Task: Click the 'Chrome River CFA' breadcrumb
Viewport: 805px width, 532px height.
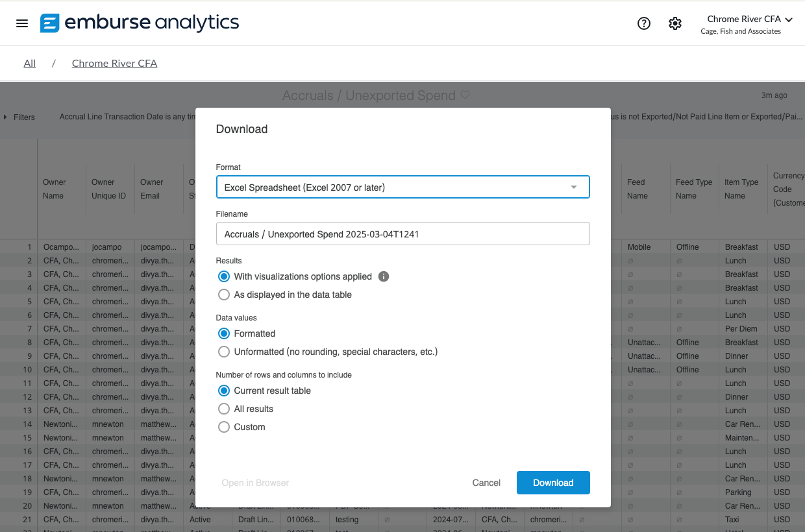Action: pos(114,63)
